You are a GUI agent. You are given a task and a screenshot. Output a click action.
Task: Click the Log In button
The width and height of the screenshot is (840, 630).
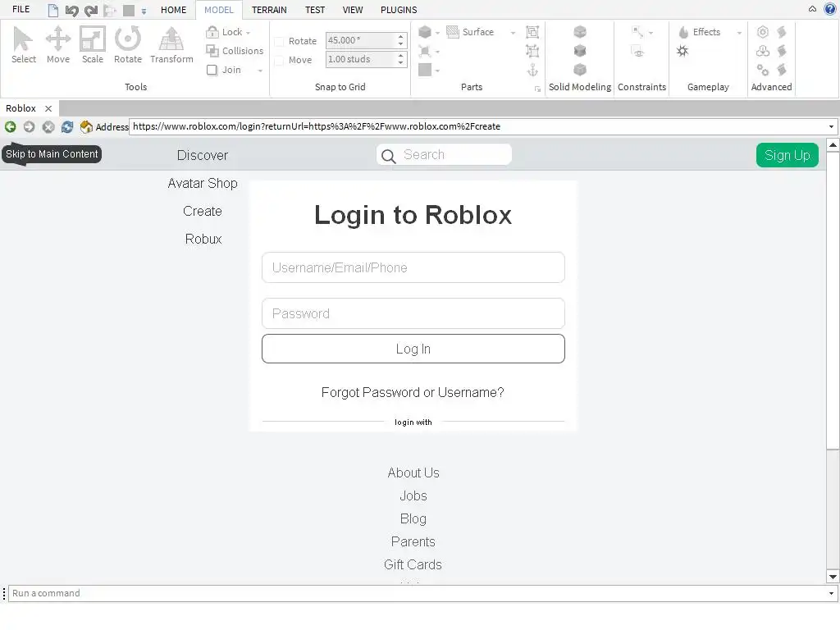click(x=413, y=349)
